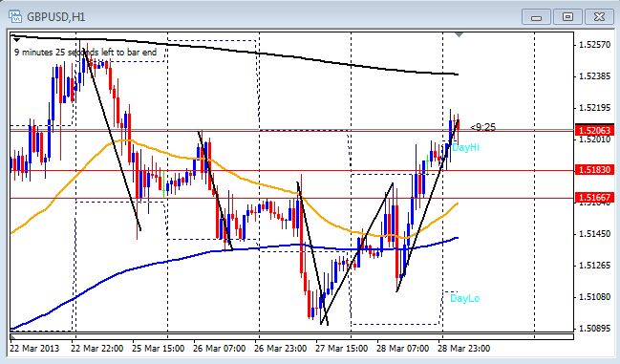
Task: Click the small scroll marker at bottom-left of chart
Action: tap(12, 337)
